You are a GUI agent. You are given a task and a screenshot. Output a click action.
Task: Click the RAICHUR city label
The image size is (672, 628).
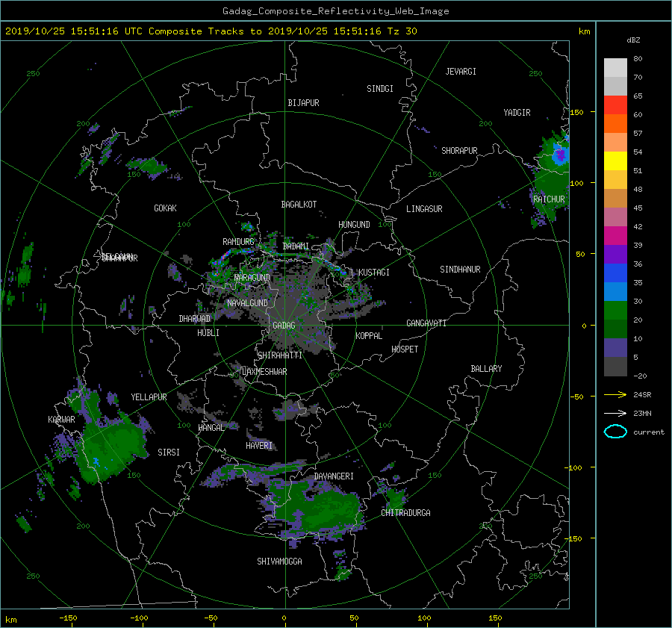(549, 199)
